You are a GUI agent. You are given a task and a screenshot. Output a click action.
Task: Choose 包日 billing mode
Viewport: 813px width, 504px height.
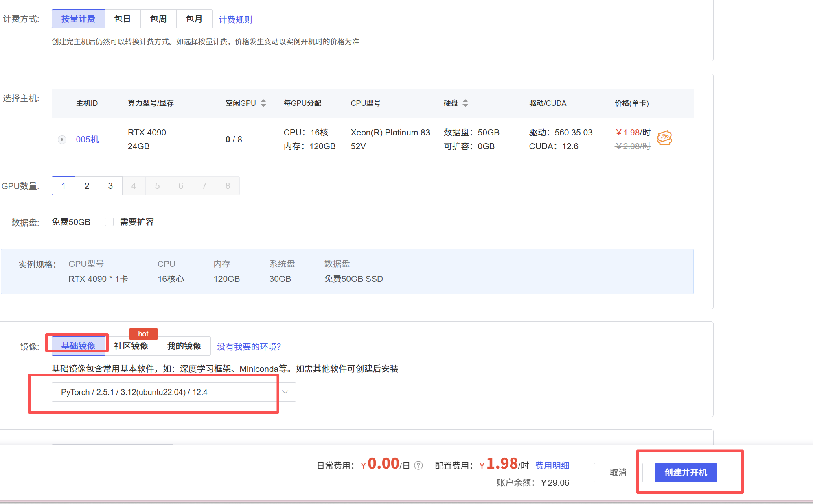pos(122,19)
